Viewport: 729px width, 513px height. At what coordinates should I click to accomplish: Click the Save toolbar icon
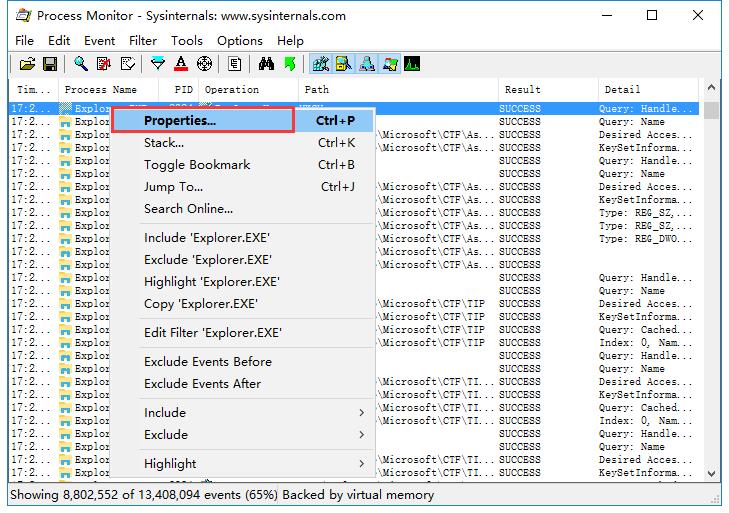coord(48,65)
